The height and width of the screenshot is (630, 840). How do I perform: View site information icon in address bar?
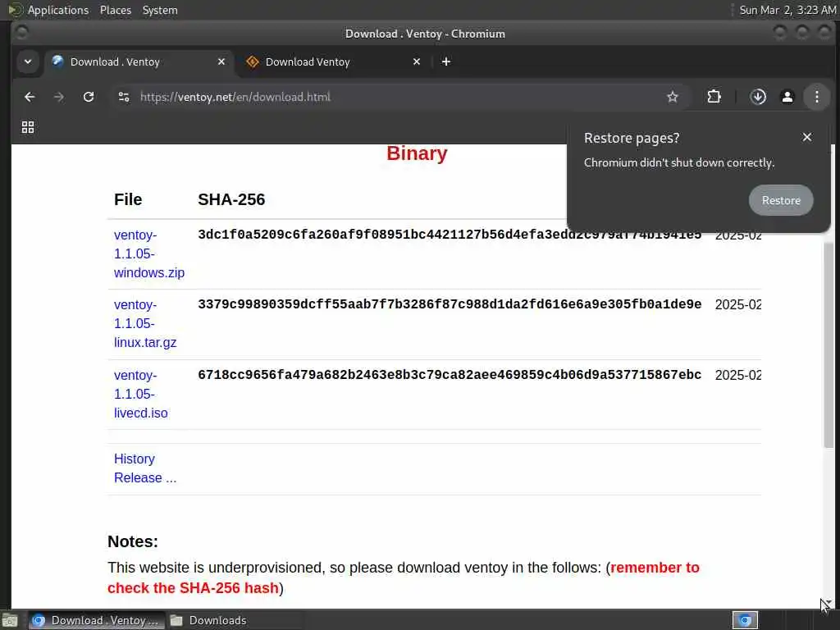[x=124, y=97]
